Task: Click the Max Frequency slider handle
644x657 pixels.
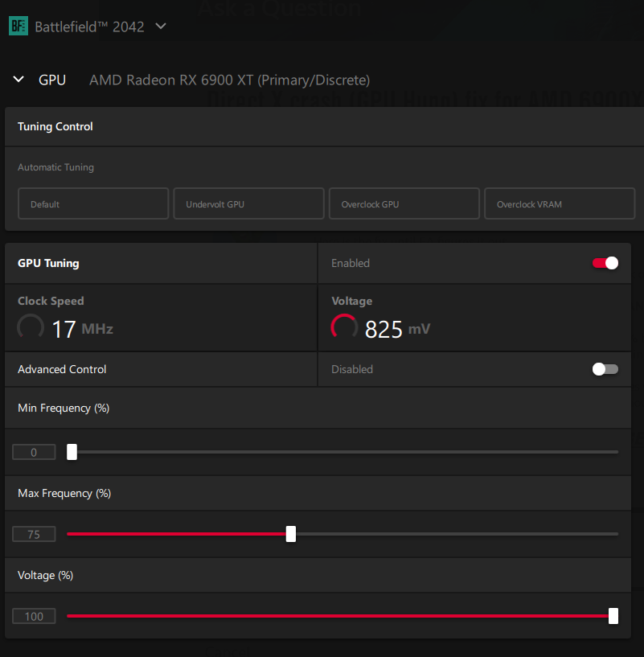Action: pos(291,534)
